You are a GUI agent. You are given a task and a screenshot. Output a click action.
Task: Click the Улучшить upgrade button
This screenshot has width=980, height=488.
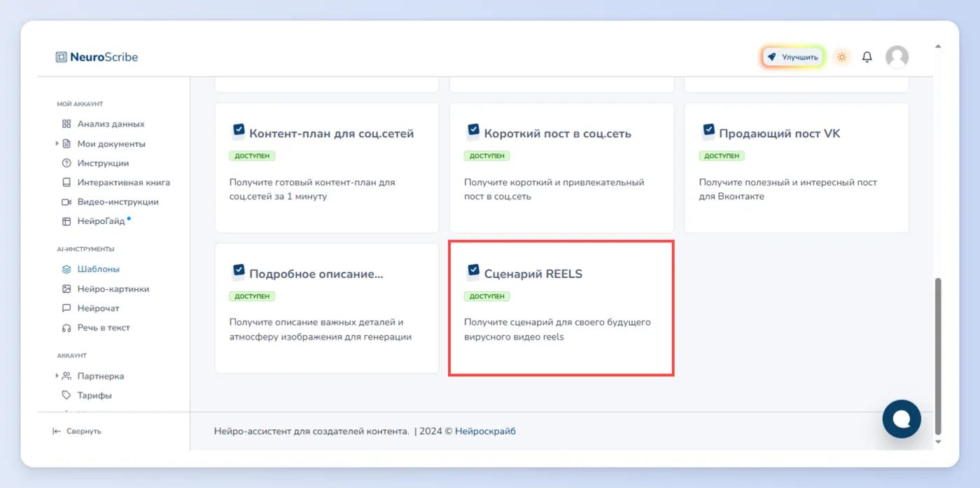(793, 57)
